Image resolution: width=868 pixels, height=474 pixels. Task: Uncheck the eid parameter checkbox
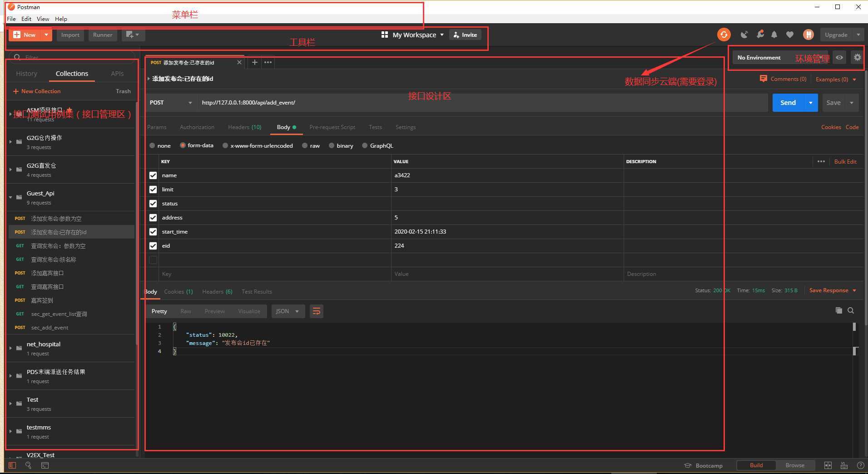153,246
